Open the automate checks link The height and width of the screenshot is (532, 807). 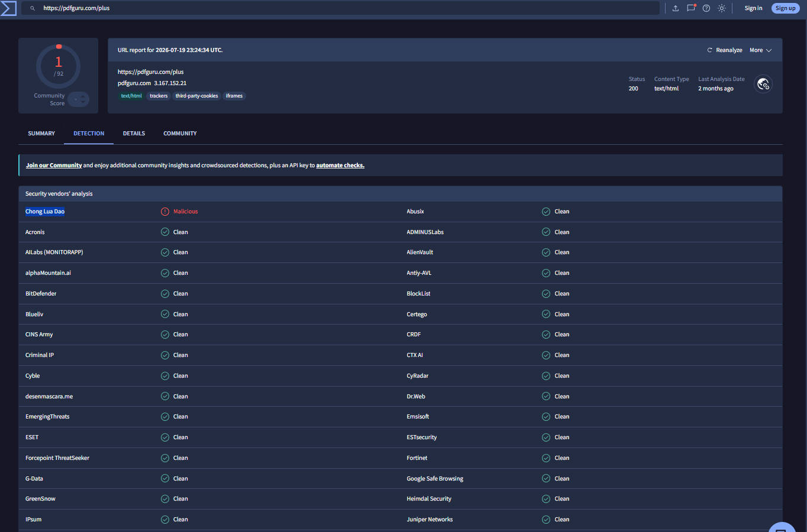(x=340, y=166)
